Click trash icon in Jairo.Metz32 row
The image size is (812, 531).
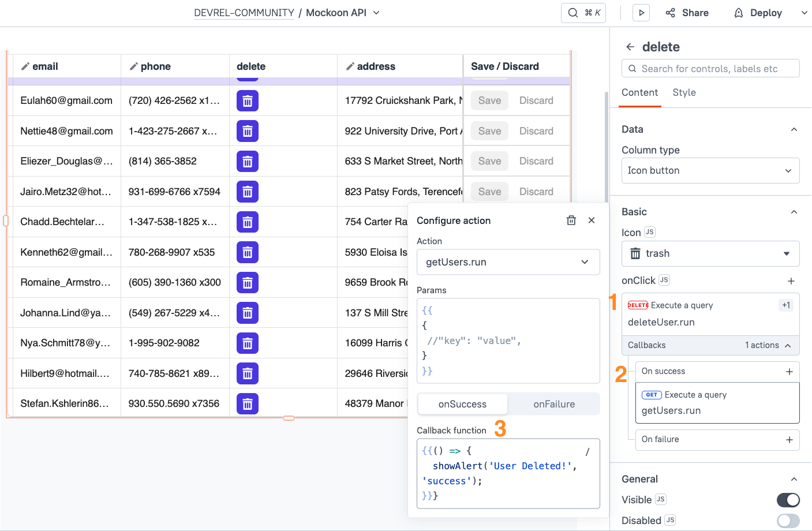click(x=247, y=192)
